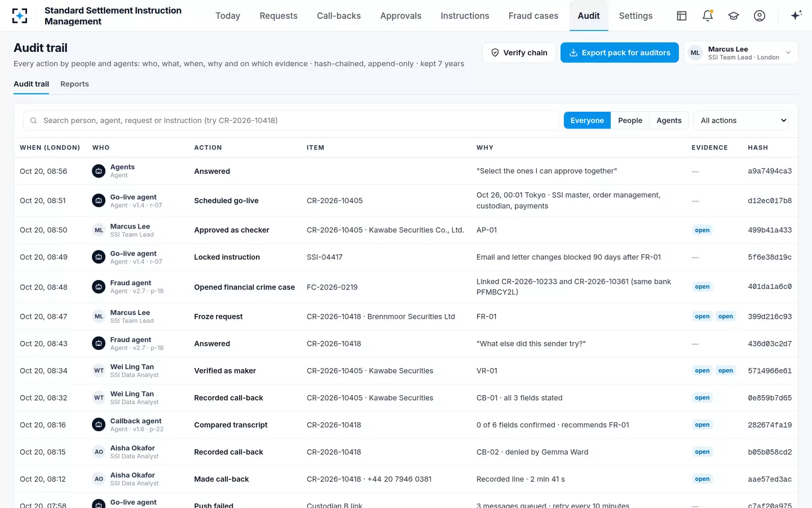Open evidence for the financial crime case row
This screenshot has width=812, height=508.
coord(702,287)
